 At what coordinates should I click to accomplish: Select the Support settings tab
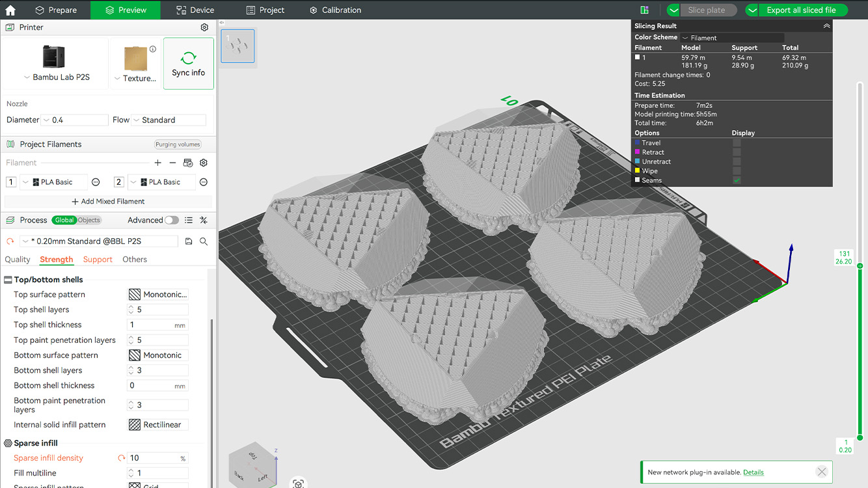click(98, 260)
